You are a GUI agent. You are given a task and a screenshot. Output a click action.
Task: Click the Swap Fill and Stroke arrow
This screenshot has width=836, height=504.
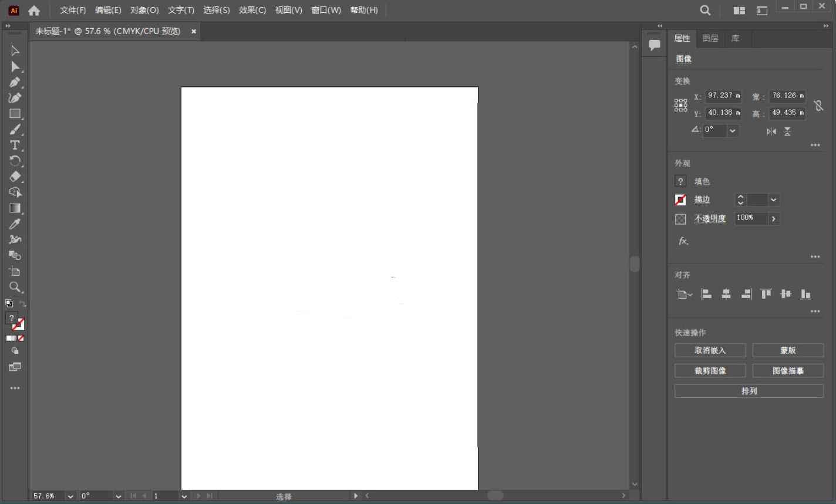pyautogui.click(x=22, y=303)
